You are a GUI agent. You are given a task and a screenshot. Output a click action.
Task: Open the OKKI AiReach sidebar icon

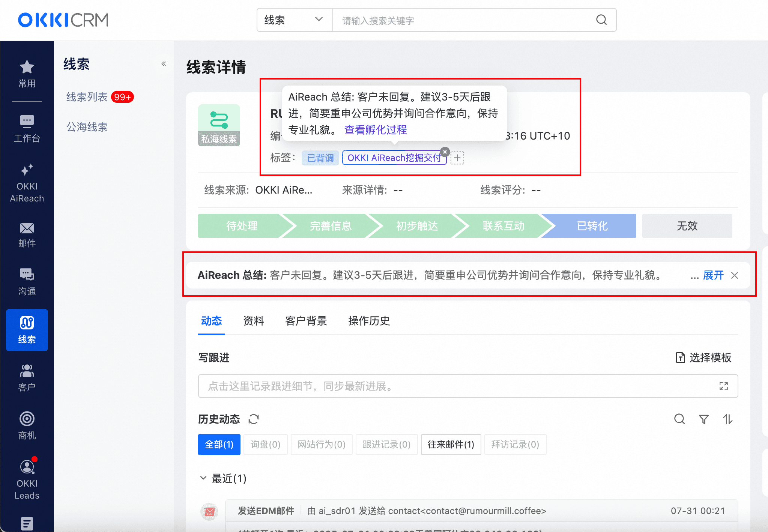tap(27, 183)
